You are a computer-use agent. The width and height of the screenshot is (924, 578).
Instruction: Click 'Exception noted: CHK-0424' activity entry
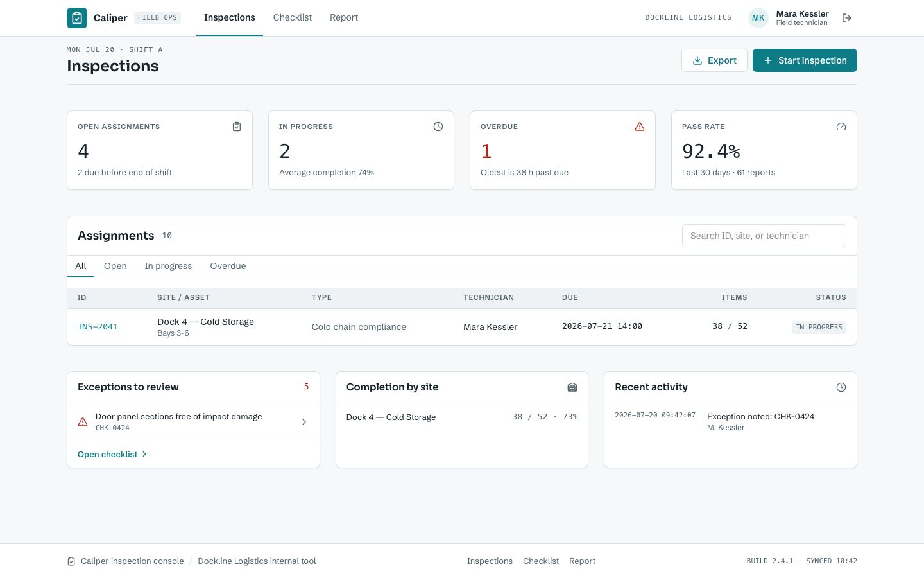(760, 417)
